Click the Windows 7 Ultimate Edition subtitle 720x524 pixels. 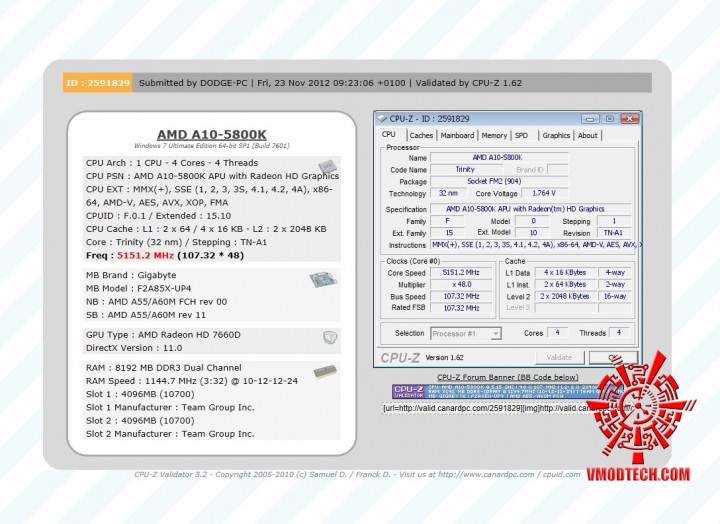pos(212,146)
